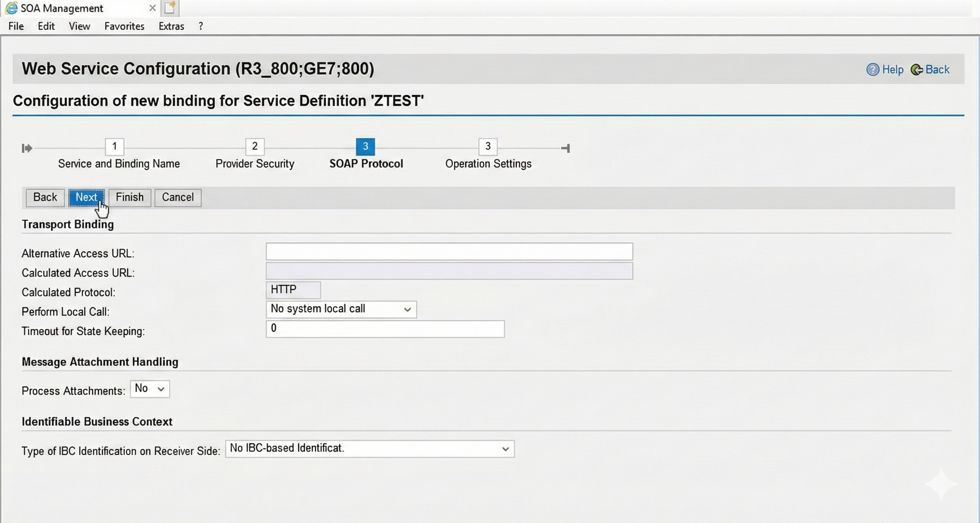Click the Alternative Access URL field
The height and width of the screenshot is (523, 980).
click(x=449, y=252)
